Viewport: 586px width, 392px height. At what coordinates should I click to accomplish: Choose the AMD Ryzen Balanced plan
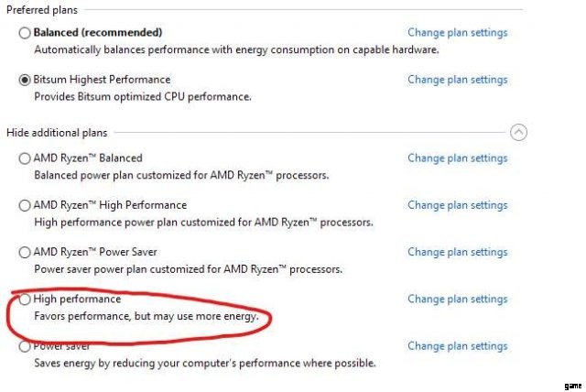click(25, 158)
